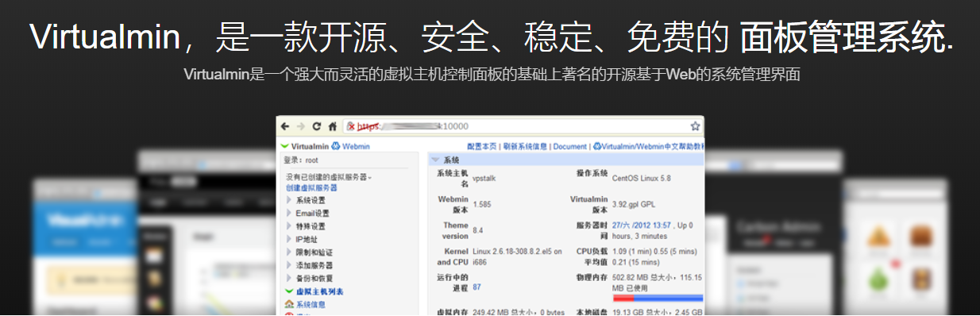This screenshot has width=980, height=316.
Task: Expand the 备份和恢复 menu item
Action: pyautogui.click(x=309, y=278)
